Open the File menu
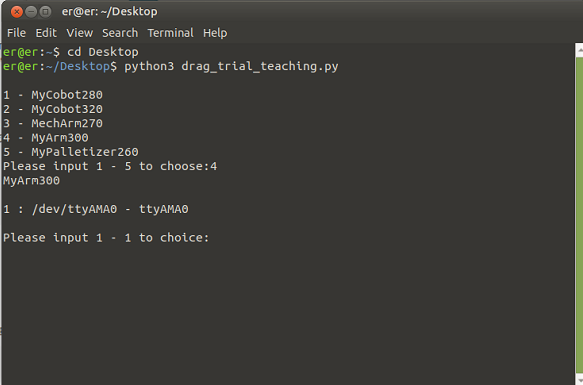This screenshot has height=385, width=583. click(x=16, y=33)
